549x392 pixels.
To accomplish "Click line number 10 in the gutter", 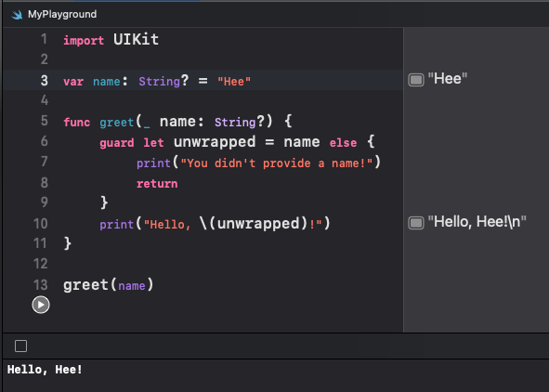I will pyautogui.click(x=41, y=223).
